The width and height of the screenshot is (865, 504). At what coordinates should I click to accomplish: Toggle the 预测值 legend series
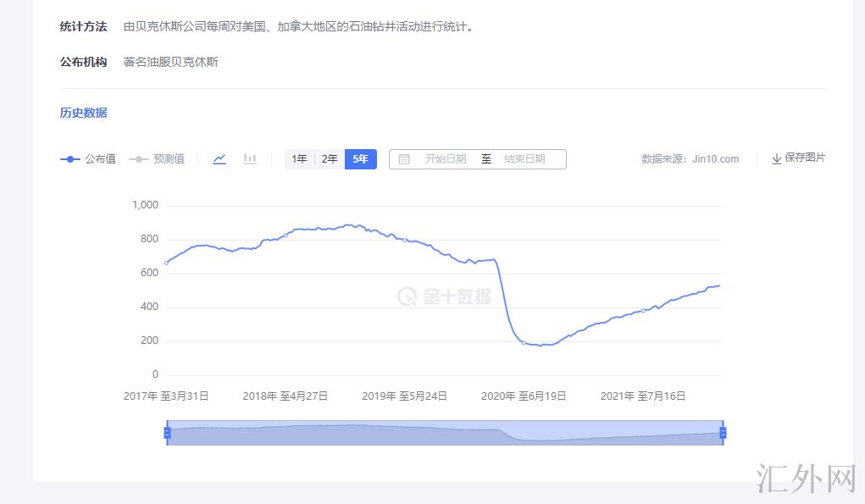157,158
